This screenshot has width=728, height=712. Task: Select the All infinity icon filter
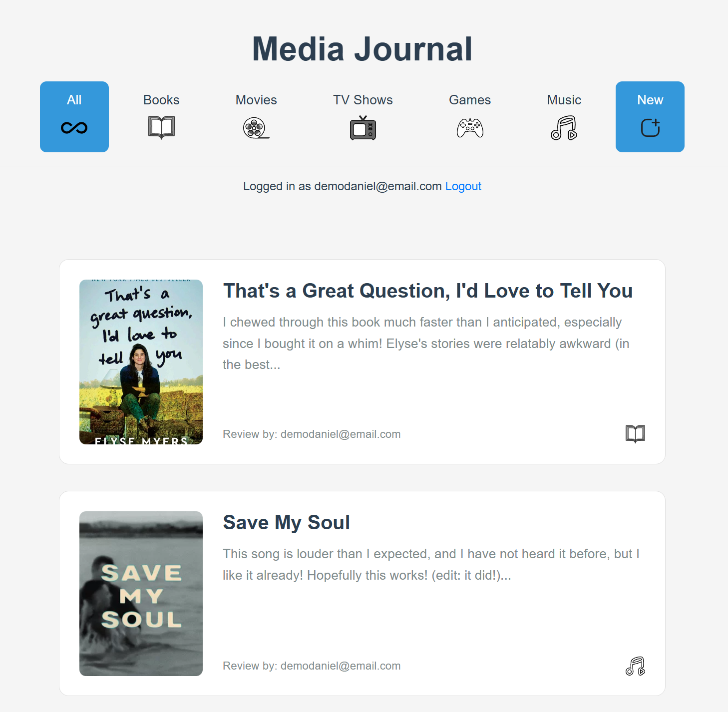pyautogui.click(x=74, y=128)
